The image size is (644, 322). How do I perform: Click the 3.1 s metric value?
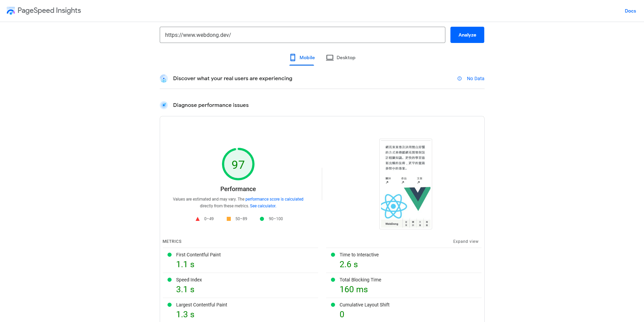[x=185, y=290]
